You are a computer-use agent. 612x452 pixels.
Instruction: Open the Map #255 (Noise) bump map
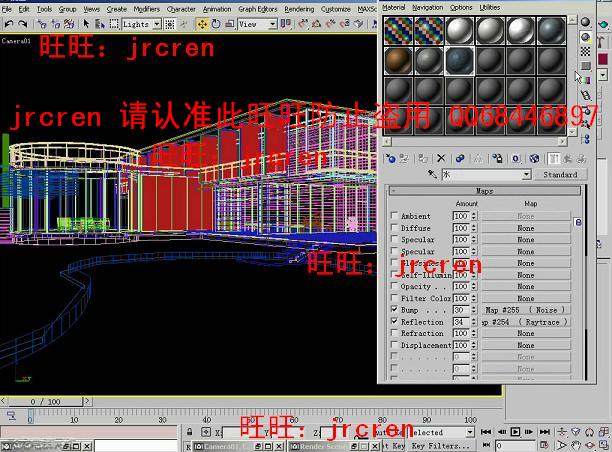coord(525,310)
